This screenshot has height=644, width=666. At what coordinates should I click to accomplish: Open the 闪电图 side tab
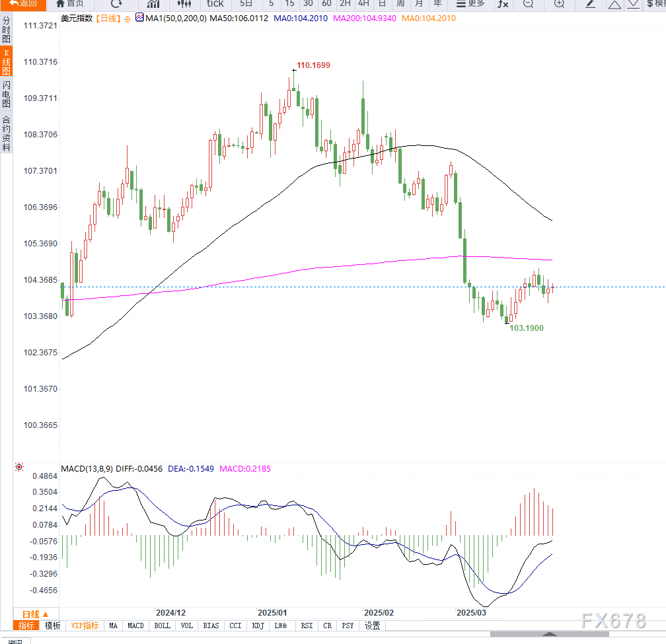(x=6, y=94)
